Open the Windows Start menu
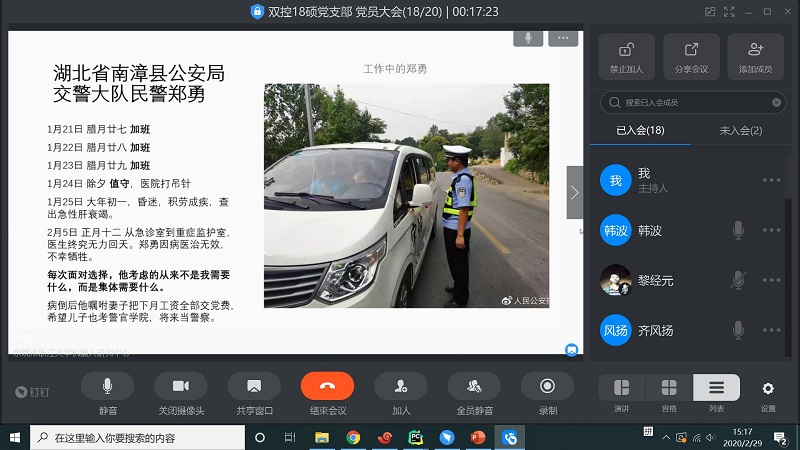Image resolution: width=800 pixels, height=450 pixels. (x=15, y=438)
